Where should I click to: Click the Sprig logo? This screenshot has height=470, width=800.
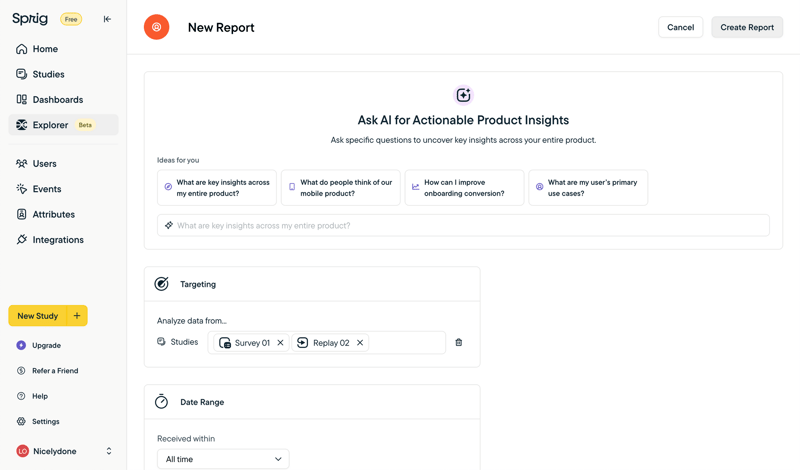point(30,19)
